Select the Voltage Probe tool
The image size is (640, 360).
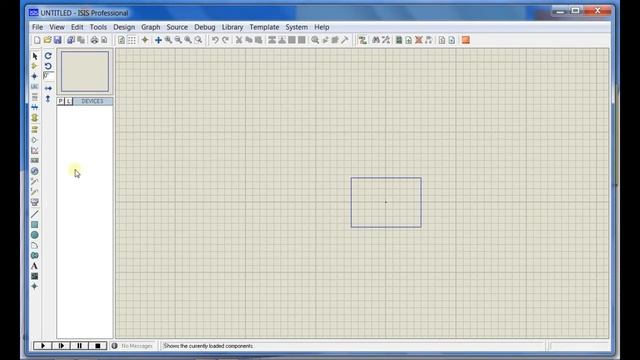click(35, 182)
